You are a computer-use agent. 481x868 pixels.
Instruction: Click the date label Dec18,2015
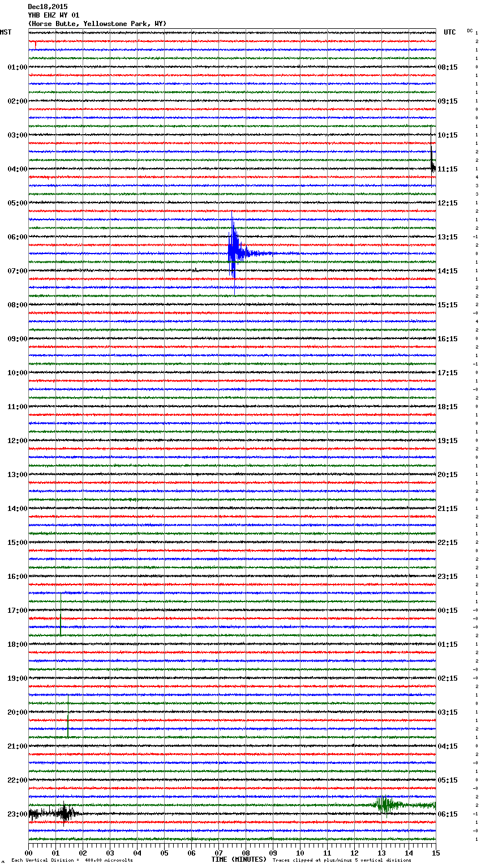point(48,7)
